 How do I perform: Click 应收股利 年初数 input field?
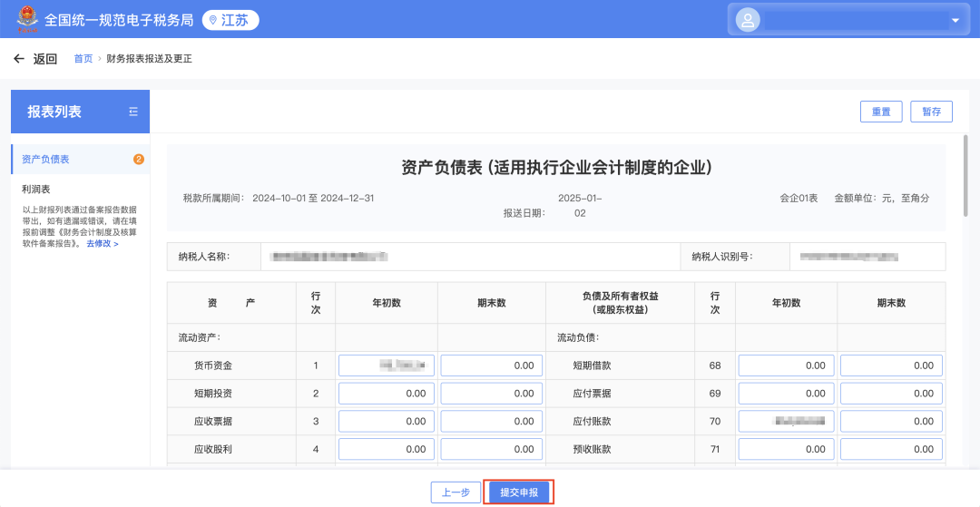pos(387,449)
